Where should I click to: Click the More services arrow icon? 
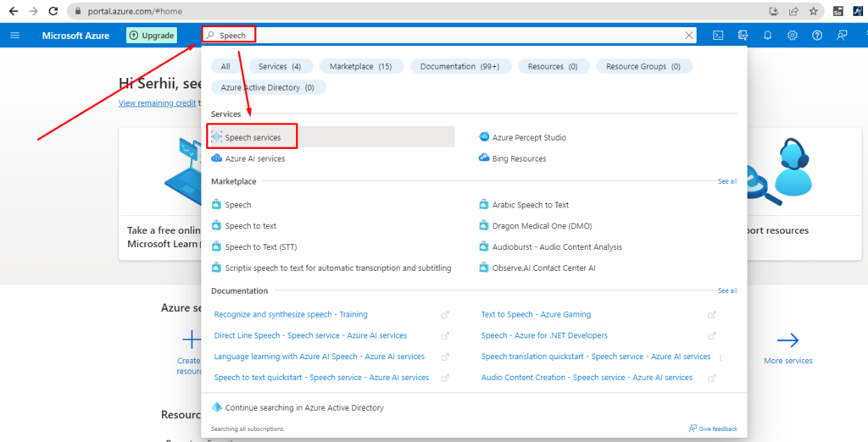point(787,340)
